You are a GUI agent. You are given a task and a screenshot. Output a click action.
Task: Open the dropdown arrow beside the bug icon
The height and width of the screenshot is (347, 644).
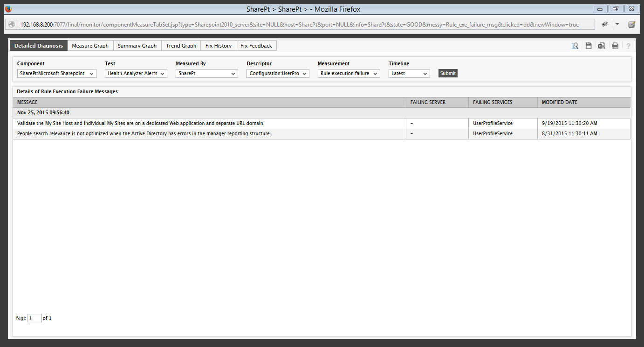[617, 24]
